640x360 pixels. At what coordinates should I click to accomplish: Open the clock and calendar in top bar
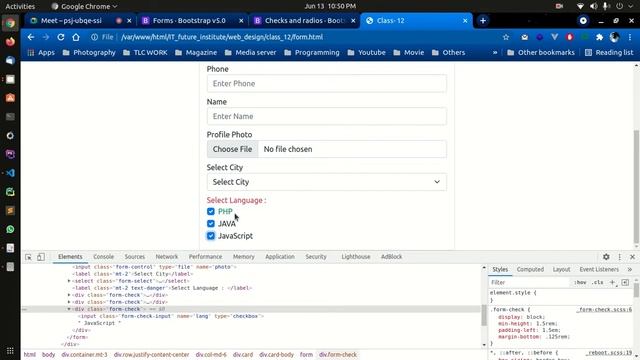tap(330, 6)
